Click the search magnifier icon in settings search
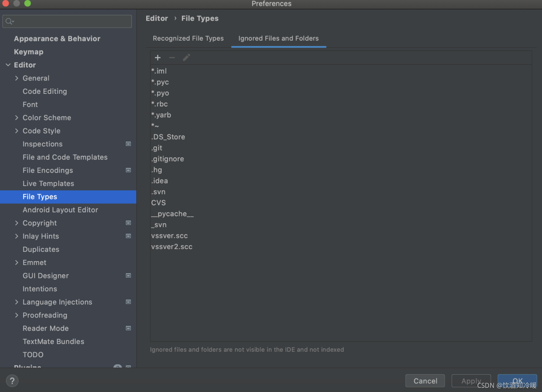The width and height of the screenshot is (542, 392). [x=10, y=21]
